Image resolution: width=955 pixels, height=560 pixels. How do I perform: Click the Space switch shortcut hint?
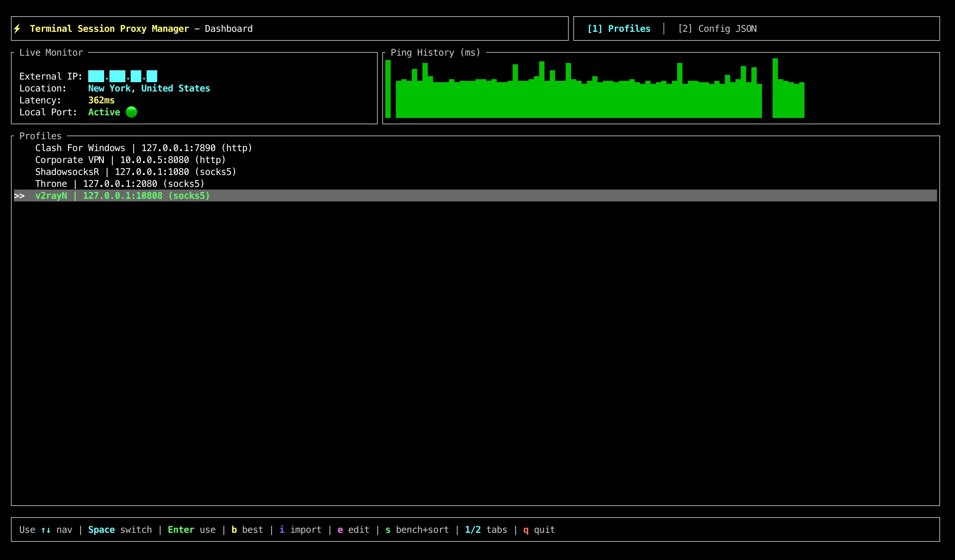[120, 530]
